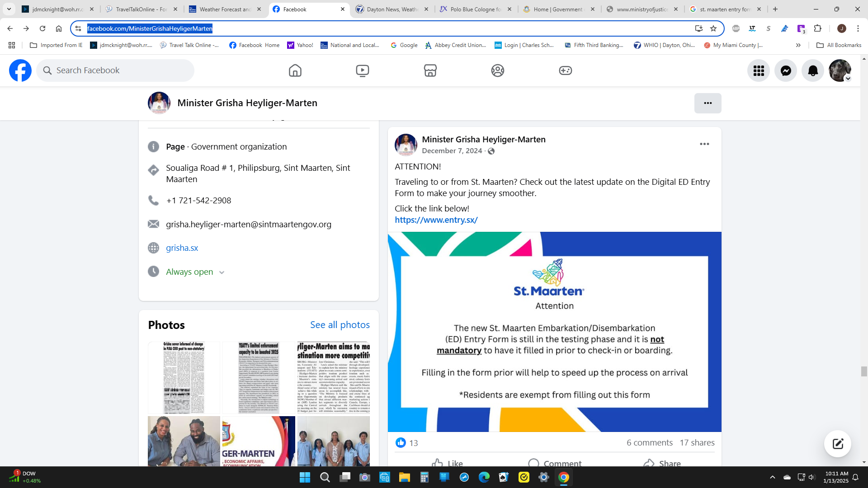Switch to the Weather Forecast tab
This screenshot has width=868, height=488.
[x=225, y=9]
